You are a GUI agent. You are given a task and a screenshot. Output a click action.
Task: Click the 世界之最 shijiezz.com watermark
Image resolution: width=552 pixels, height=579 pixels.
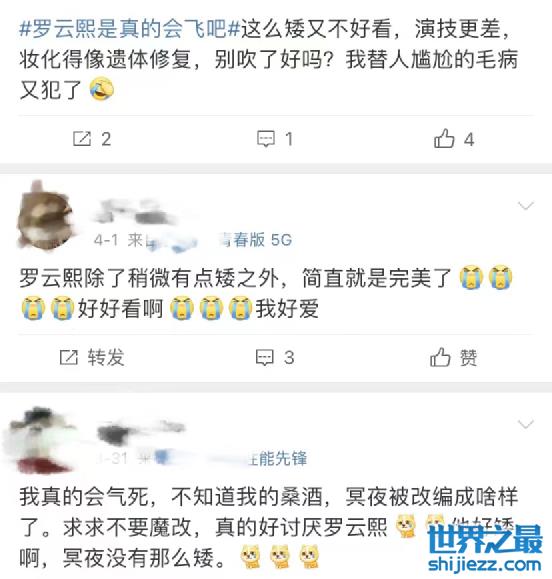pos(484,547)
